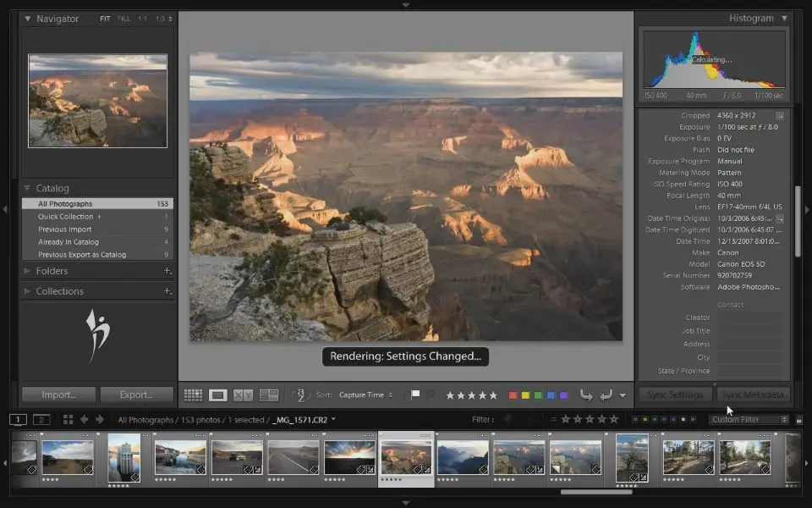The image size is (812, 508).
Task: Switch to Loupe view in toolbar
Action: 218,395
